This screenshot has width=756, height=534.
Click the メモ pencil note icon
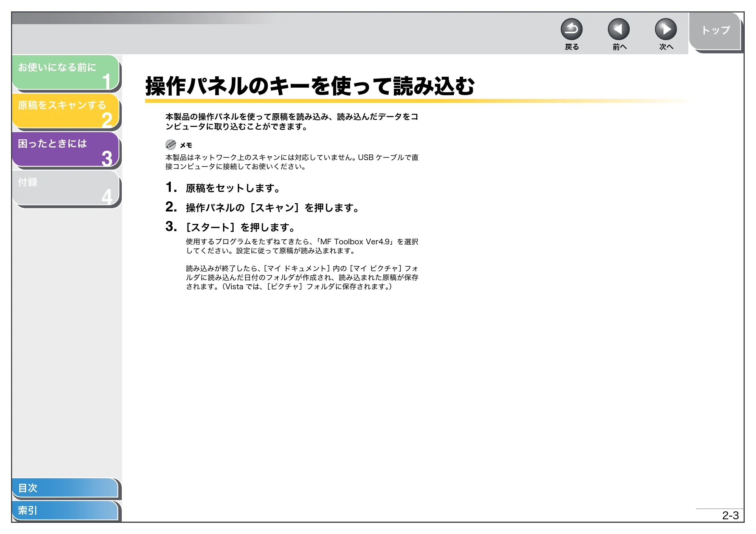pyautogui.click(x=171, y=145)
